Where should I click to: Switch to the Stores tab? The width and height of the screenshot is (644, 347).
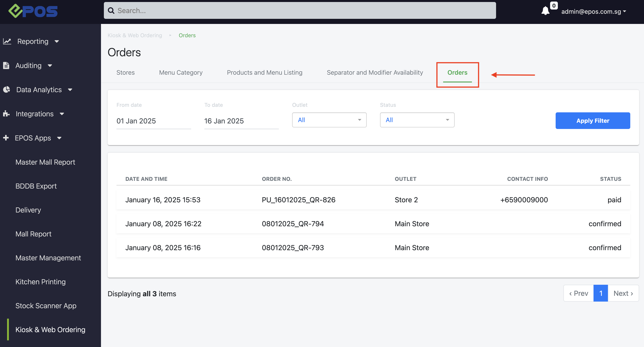pos(126,72)
